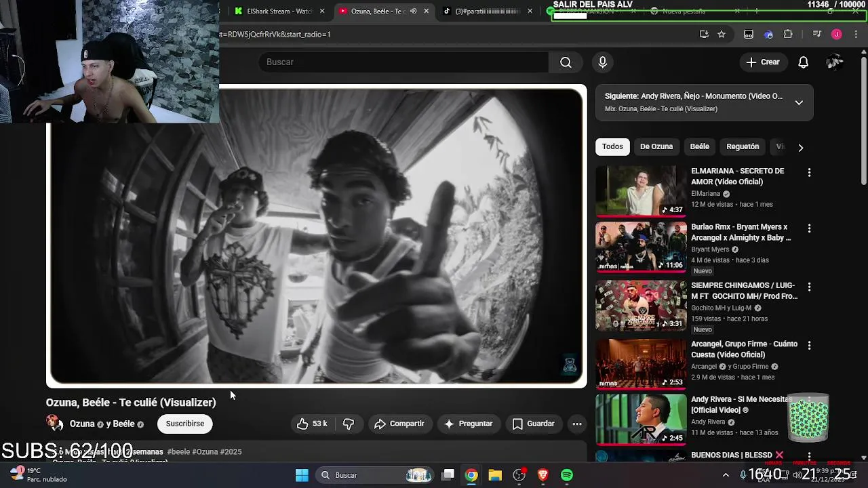Open File Explorer from taskbar
This screenshot has height=488, width=868.
pos(495,475)
